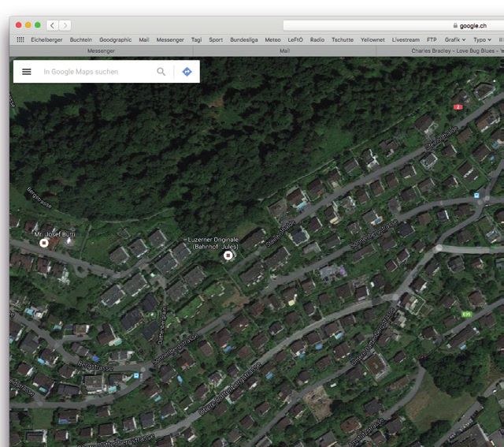Click the green E35 route badge
Image resolution: width=504 pixels, height=447 pixels.
tap(466, 314)
